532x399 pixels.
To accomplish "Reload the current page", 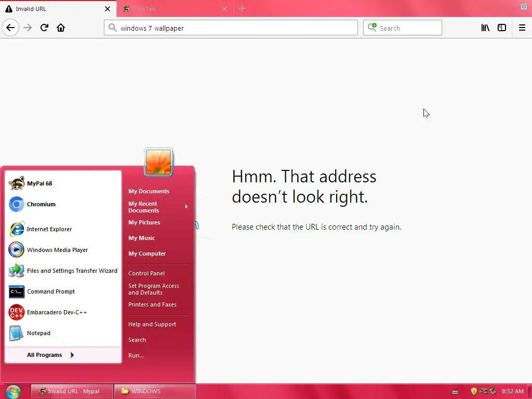I will point(44,28).
